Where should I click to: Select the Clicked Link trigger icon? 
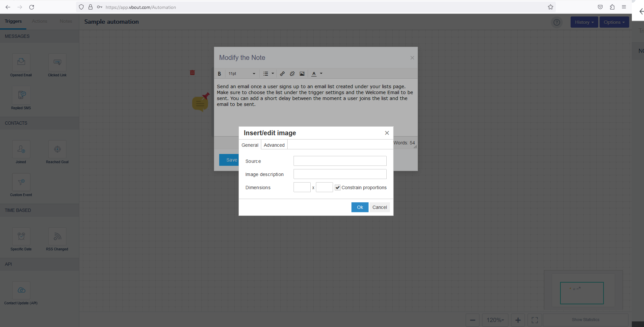coord(57,62)
